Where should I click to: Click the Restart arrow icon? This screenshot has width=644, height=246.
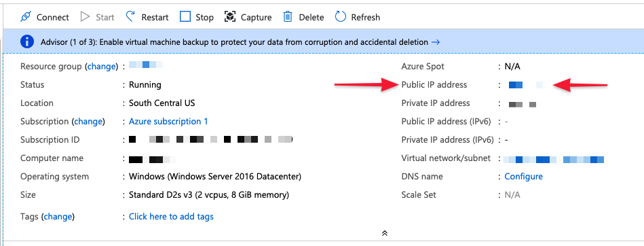pyautogui.click(x=130, y=17)
